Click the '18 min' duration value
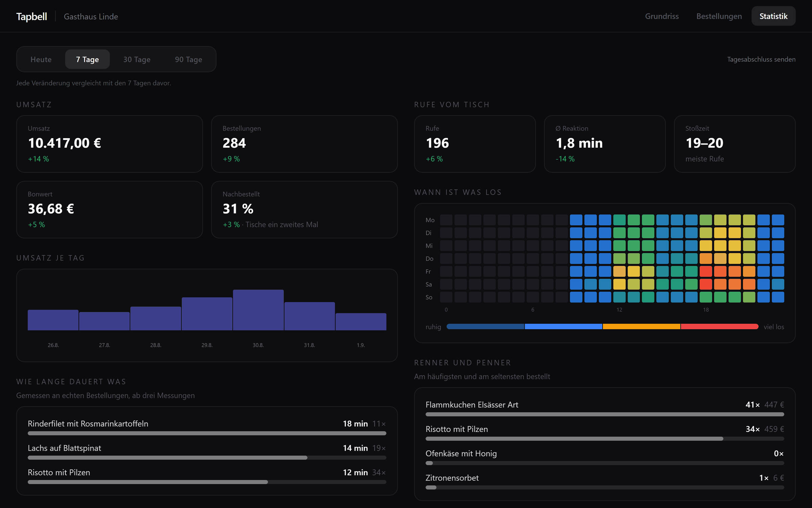The image size is (812, 508). pyautogui.click(x=355, y=424)
